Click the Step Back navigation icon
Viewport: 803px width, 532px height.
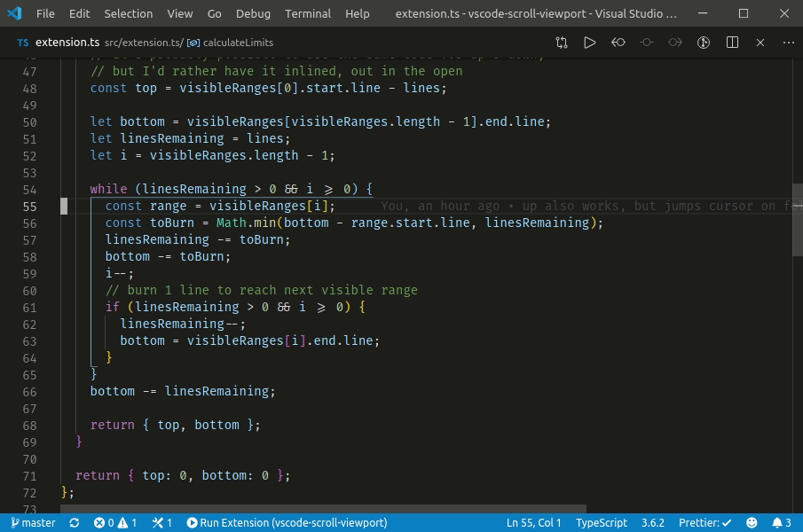click(x=618, y=42)
